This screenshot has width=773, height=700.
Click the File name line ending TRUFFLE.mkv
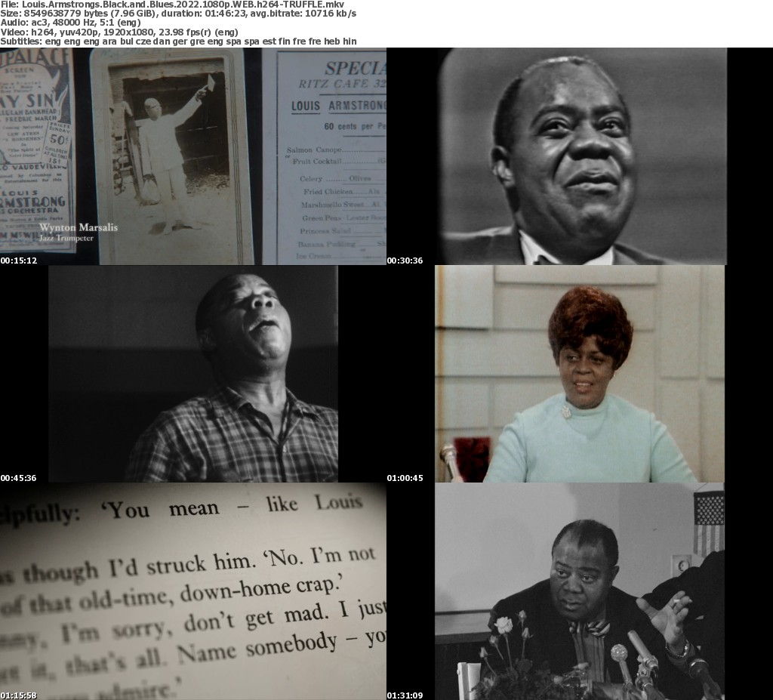173,5
